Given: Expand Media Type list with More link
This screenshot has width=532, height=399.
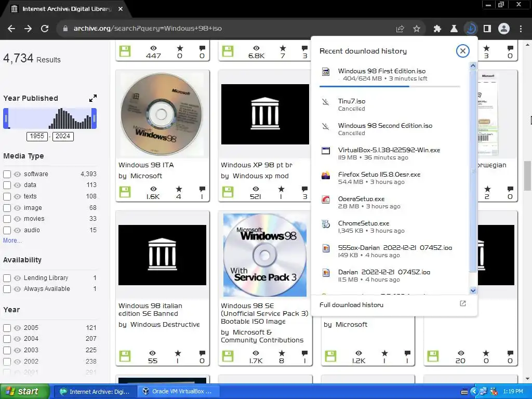Looking at the screenshot, I should [12, 241].
